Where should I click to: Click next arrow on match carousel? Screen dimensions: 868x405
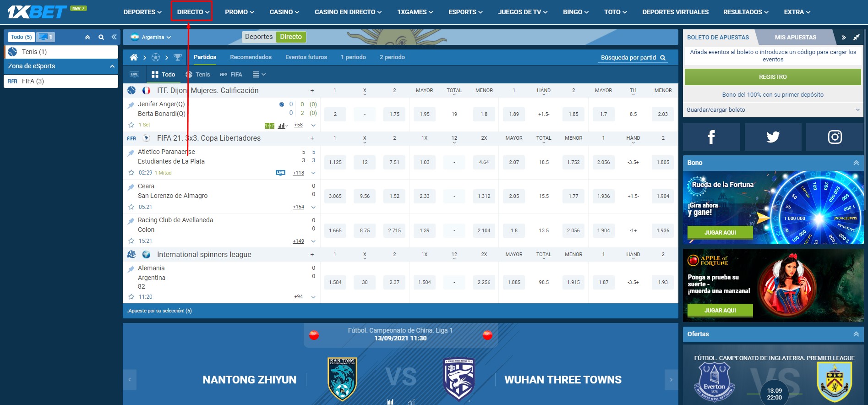tap(671, 379)
